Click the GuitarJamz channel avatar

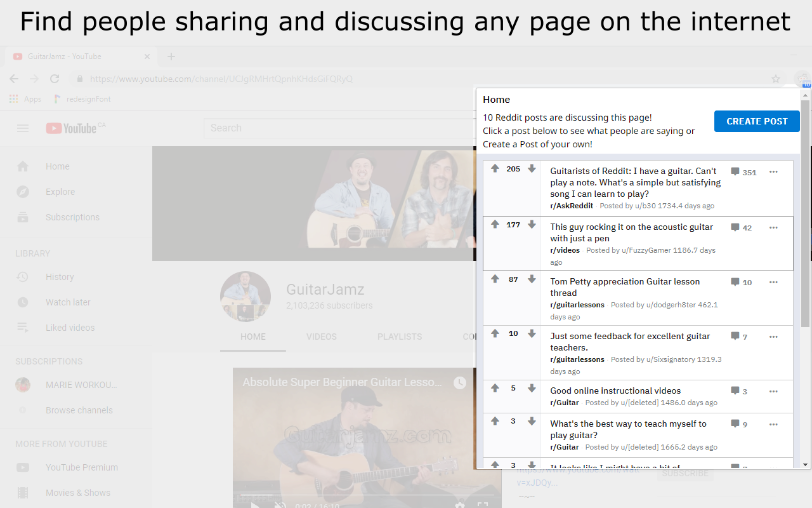point(246,297)
